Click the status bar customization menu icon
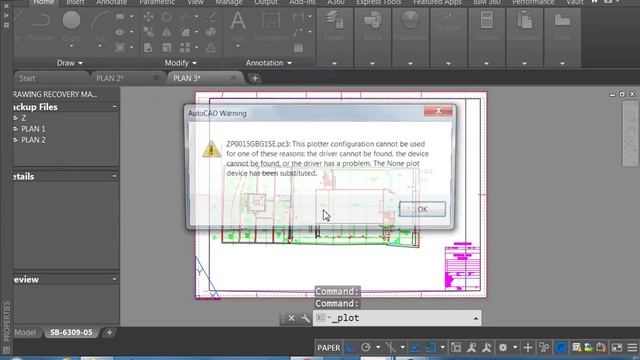640x360 pixels. point(632,347)
